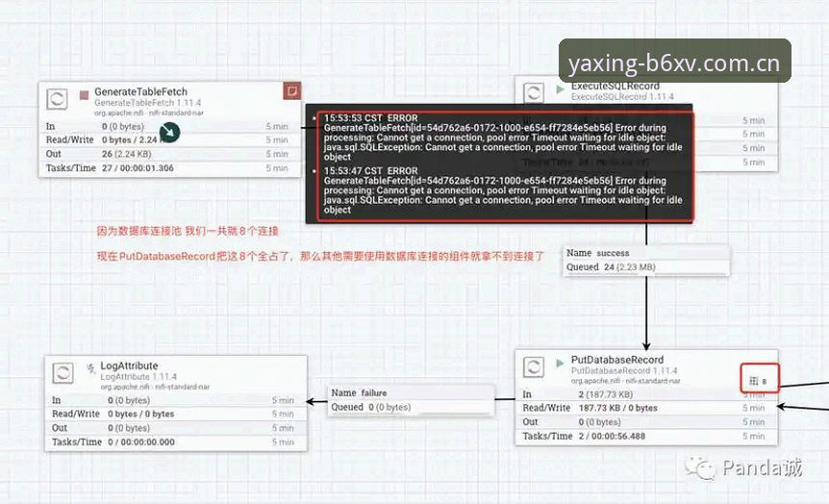Click the invalid-status icon on LogAttribute
Screen dimensions: 829x504
[91, 368]
